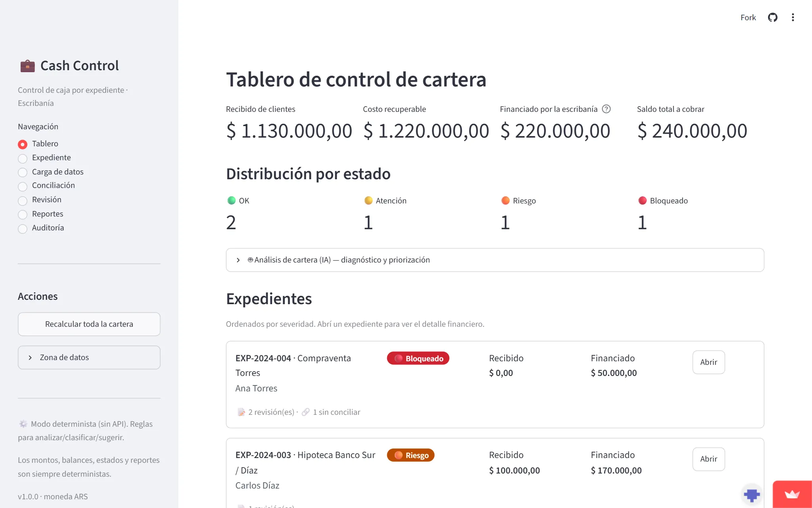Viewport: 812px width, 508px height.
Task: Select the Tablero radio option
Action: coord(23,144)
